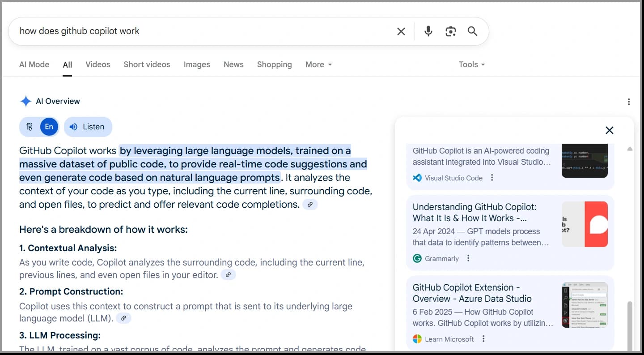This screenshot has height=355, width=644.
Task: Switch to Videos tab
Action: point(98,64)
